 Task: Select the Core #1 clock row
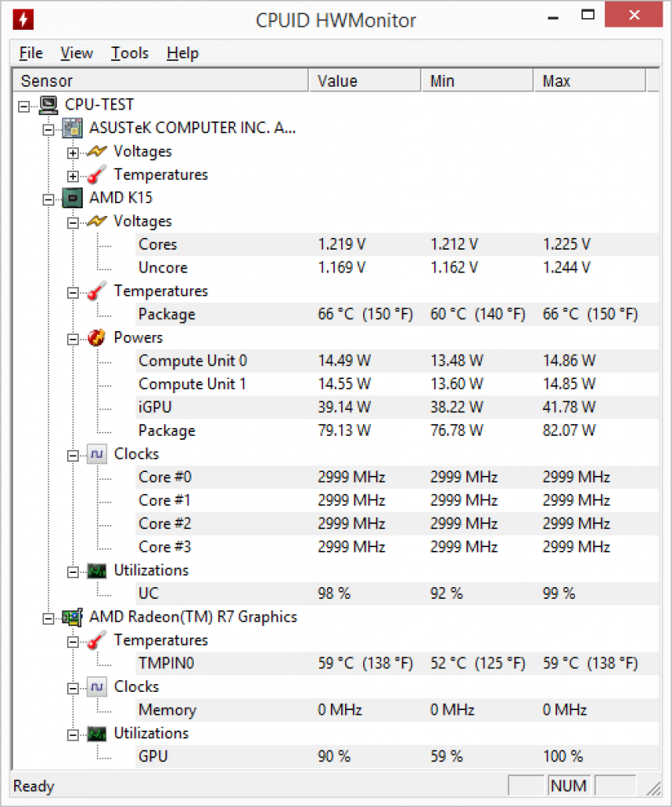coord(397,500)
